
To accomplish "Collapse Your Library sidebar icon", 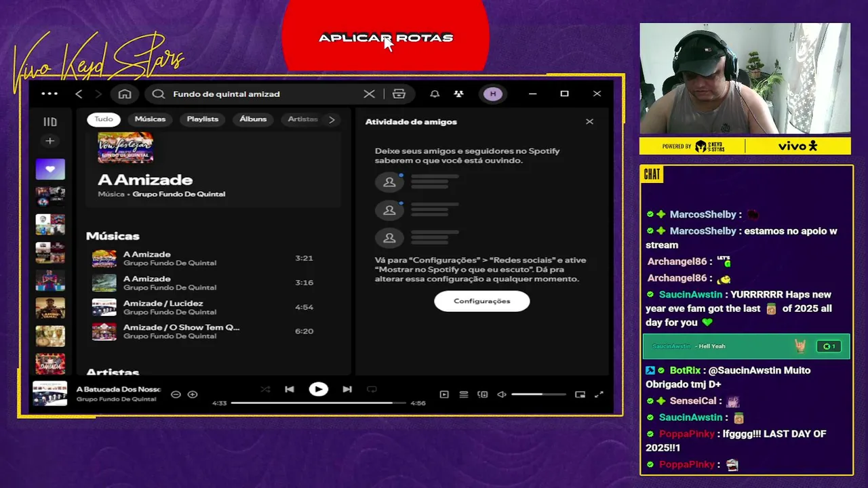I will pos(50,122).
